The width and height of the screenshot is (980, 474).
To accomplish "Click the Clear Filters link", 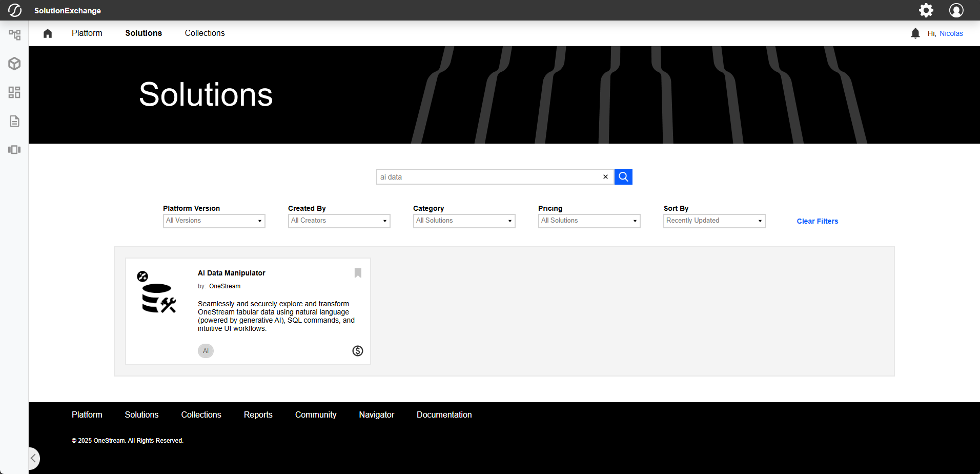I will [x=817, y=221].
